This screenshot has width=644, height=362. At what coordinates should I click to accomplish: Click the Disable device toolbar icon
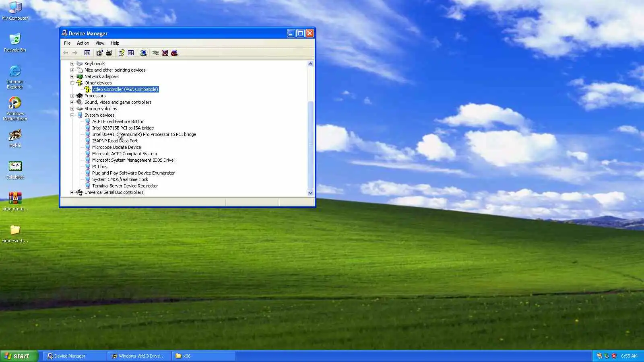point(174,53)
